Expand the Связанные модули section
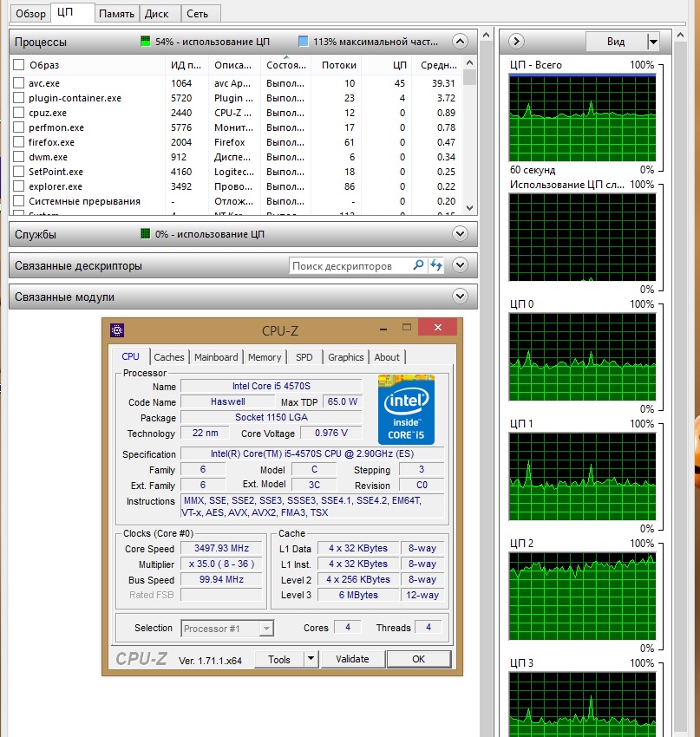The image size is (700, 737). click(460, 297)
